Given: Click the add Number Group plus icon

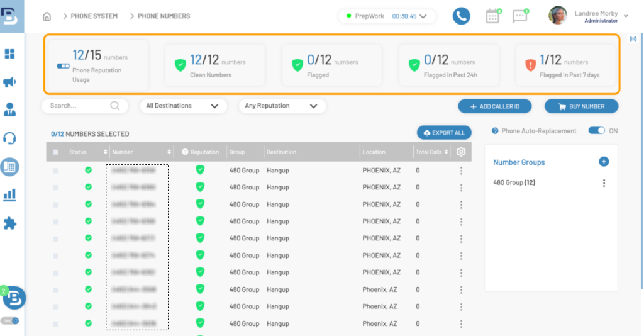Looking at the screenshot, I should tap(604, 162).
